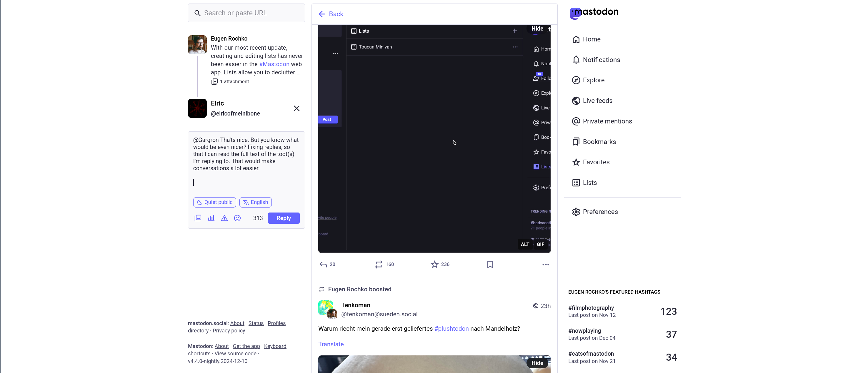Click the add poll icon
The width and height of the screenshot is (868, 373).
211,218
